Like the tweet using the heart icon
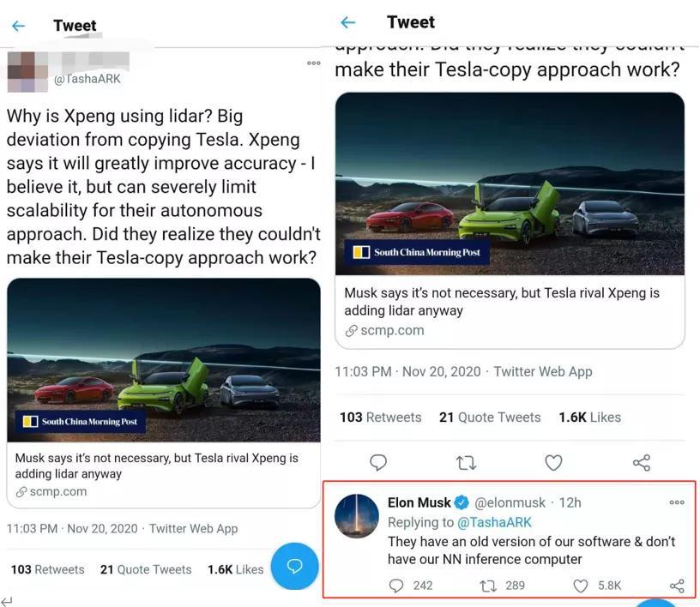Image resolution: width=700 pixels, height=607 pixels. pos(553,462)
